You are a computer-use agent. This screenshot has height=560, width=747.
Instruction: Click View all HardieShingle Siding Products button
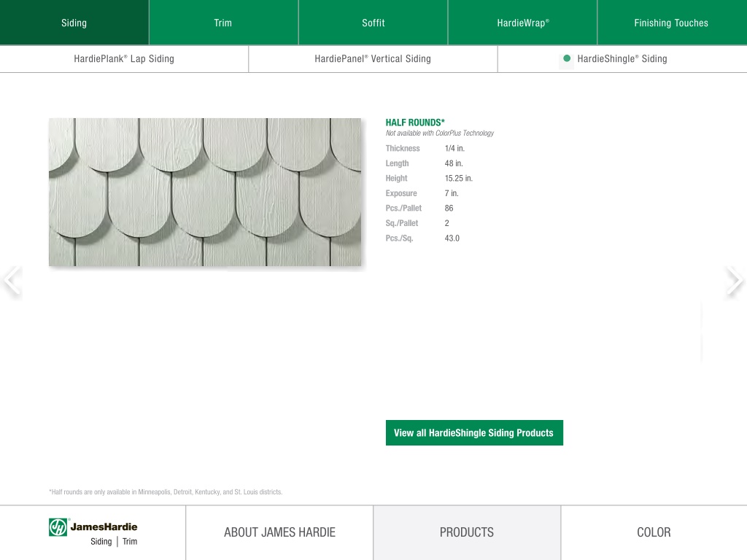474,433
